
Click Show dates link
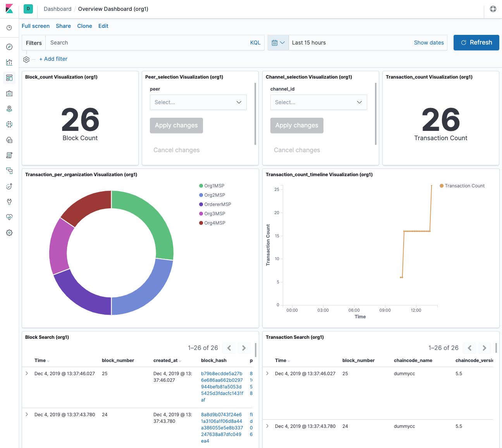pos(429,43)
